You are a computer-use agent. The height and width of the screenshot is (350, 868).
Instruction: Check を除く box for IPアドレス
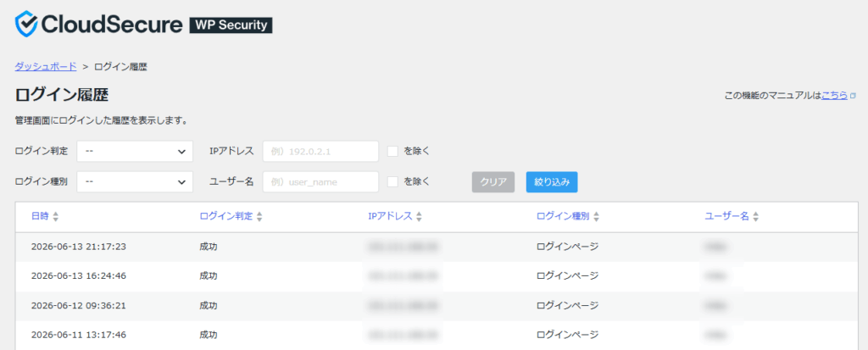click(x=393, y=151)
